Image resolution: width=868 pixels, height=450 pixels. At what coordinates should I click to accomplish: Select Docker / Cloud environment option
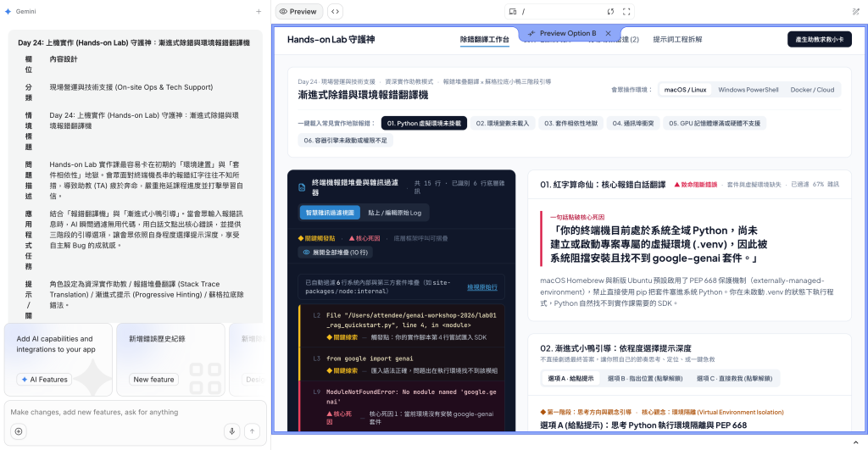coord(812,90)
